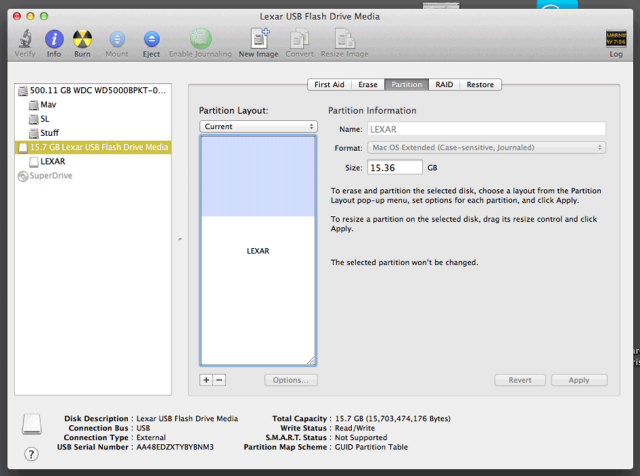Screen dimensions: 640x476
Task: Click the green zoom window button
Action: point(44,16)
